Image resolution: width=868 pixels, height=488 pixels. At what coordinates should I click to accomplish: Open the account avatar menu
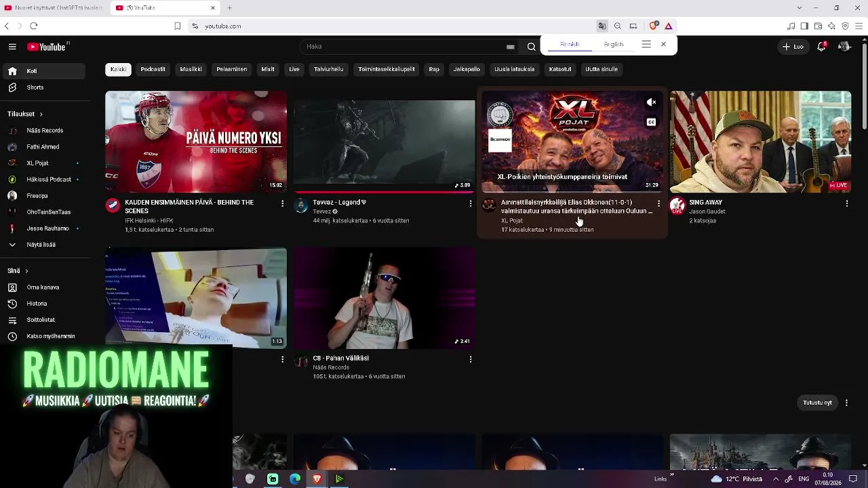point(844,47)
